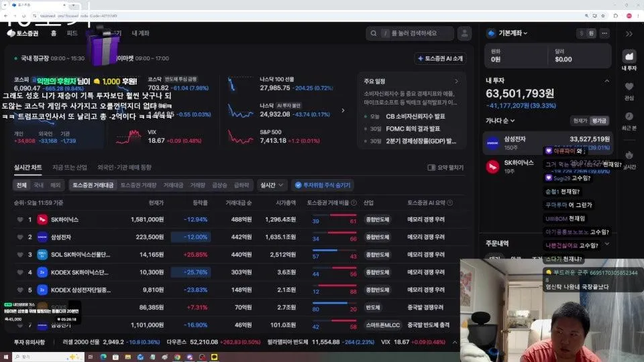This screenshot has height=362, width=644.
Task: Switch currency toggle to $
Action: tap(581, 34)
